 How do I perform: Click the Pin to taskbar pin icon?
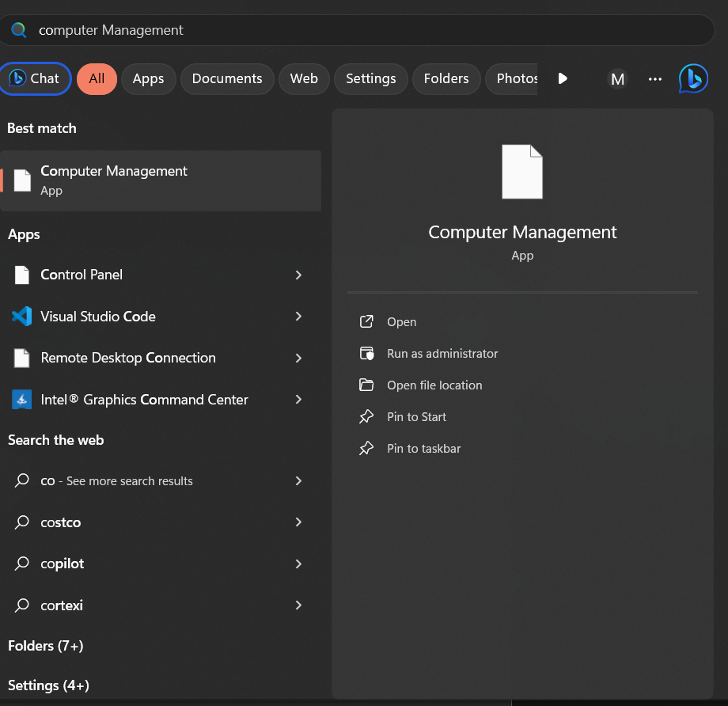click(366, 449)
